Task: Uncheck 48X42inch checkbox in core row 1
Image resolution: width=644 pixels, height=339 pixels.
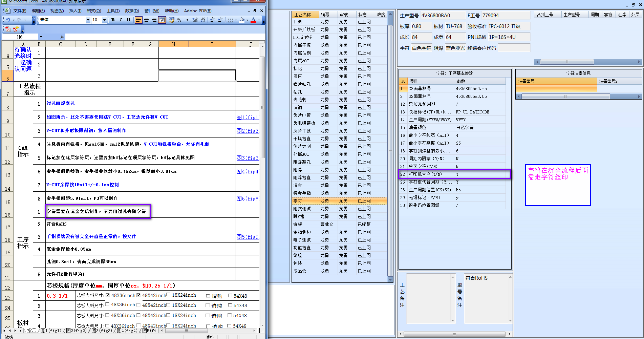Action: (138, 295)
